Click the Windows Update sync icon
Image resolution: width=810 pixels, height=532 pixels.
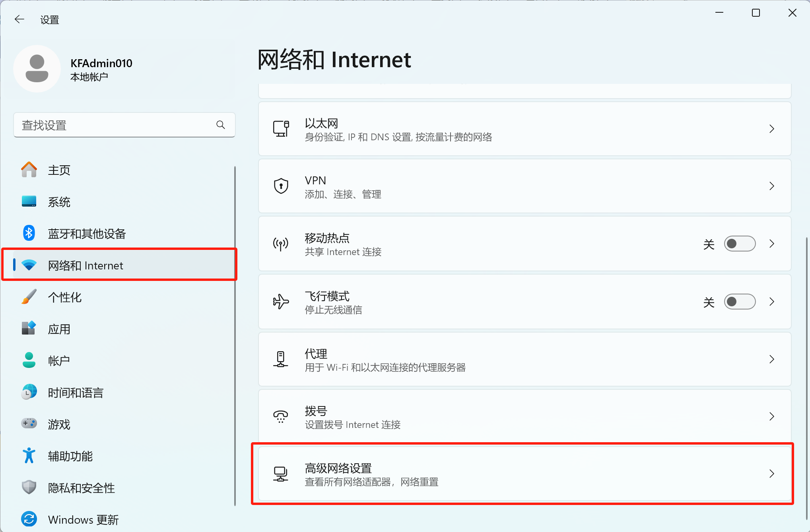pyautogui.click(x=29, y=519)
